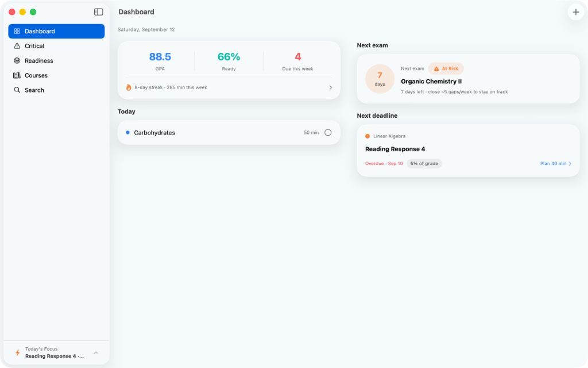Click the 8-day streak summary text

click(171, 87)
